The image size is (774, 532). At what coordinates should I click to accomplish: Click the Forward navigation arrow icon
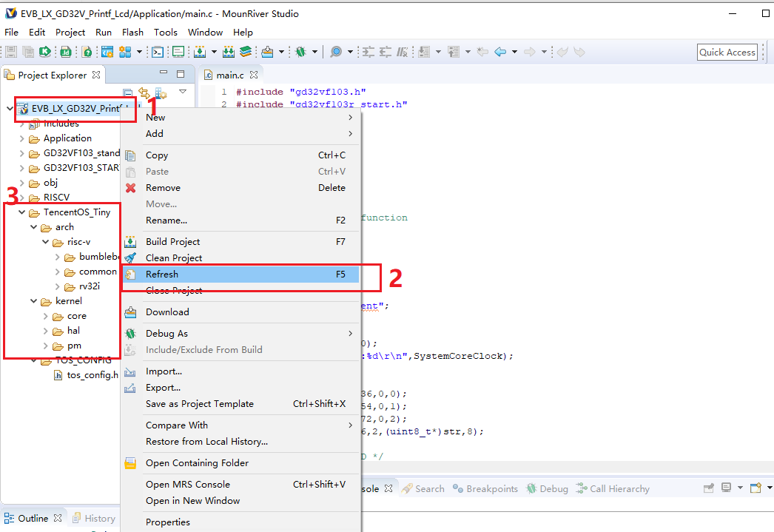[x=530, y=52]
